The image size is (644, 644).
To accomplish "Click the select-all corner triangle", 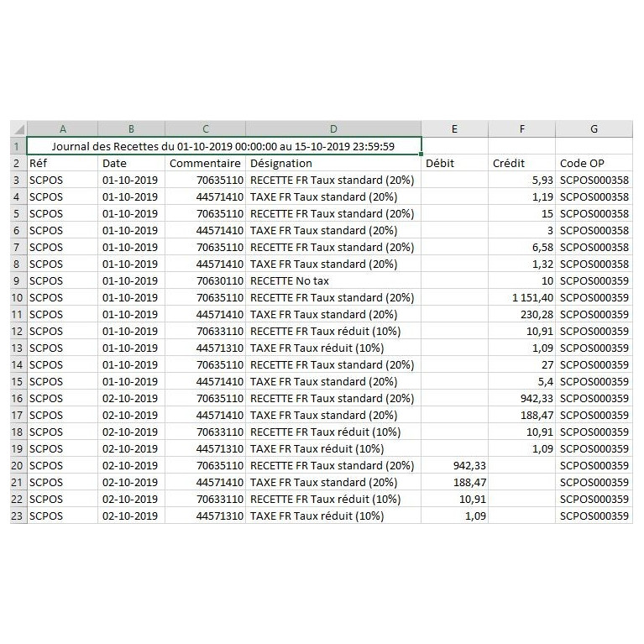I will [18, 129].
